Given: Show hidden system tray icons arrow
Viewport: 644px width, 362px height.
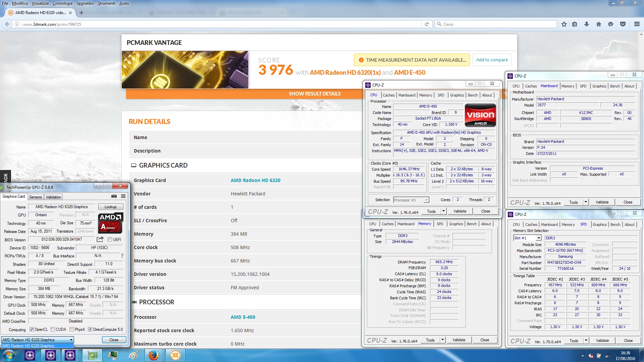Looking at the screenshot, I should [583, 356].
